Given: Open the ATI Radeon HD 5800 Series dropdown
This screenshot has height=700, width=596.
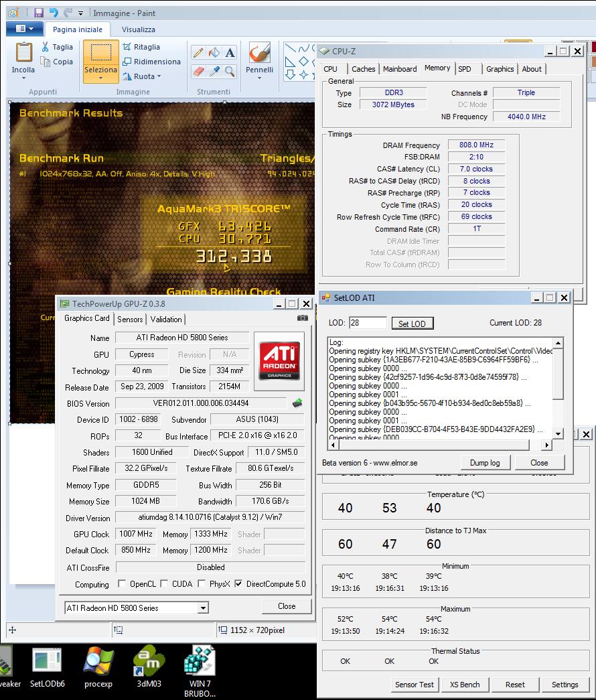Looking at the screenshot, I should 204,608.
